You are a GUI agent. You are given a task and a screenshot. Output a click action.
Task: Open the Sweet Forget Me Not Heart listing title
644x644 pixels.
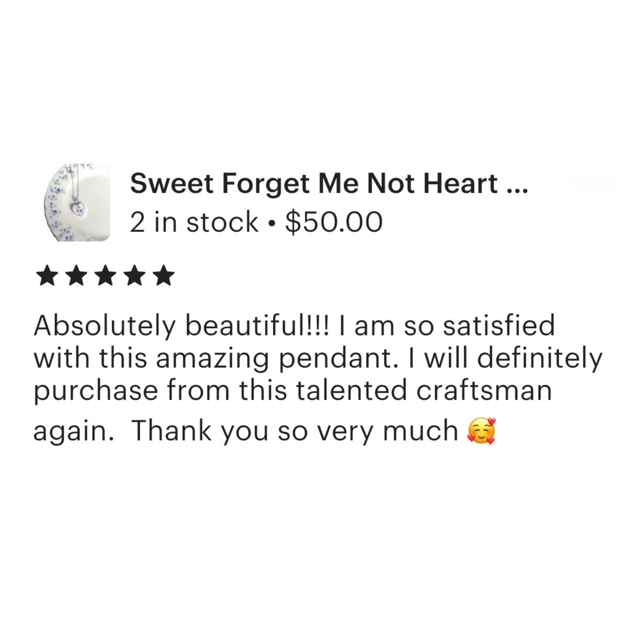click(x=313, y=184)
